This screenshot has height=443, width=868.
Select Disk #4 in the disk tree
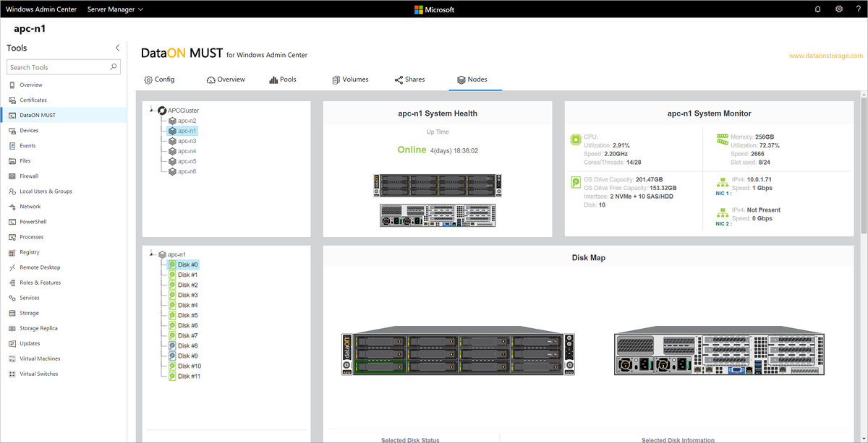pos(183,305)
